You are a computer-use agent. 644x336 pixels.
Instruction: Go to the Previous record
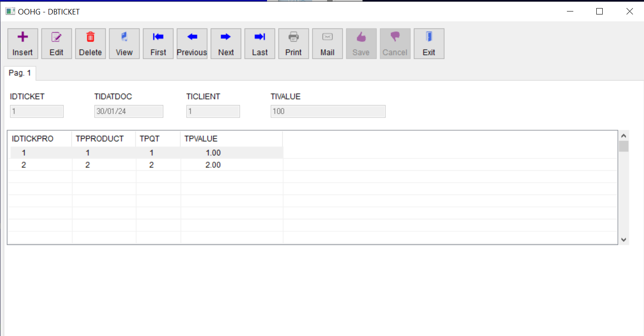pos(192,43)
